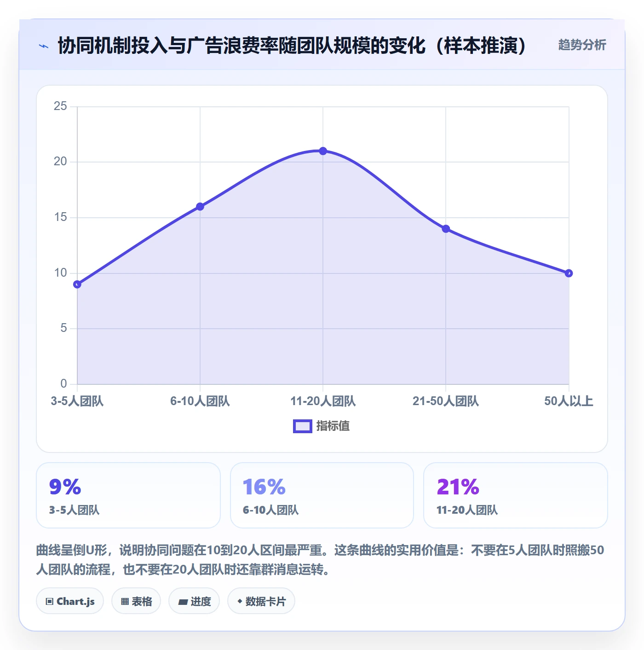This screenshot has height=650, width=644.
Task: Click the x-axis label 50人以上
Action: (569, 401)
